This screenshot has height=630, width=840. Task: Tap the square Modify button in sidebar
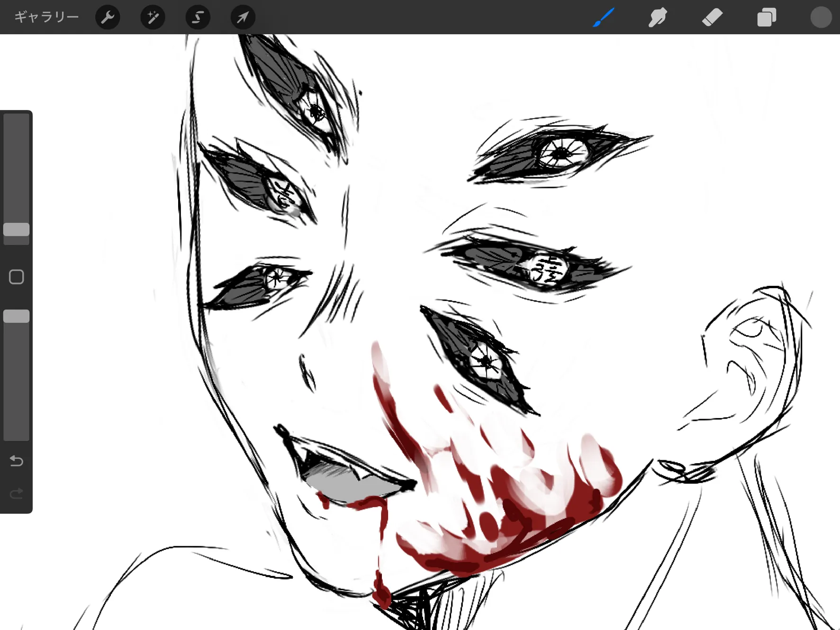pyautogui.click(x=17, y=277)
